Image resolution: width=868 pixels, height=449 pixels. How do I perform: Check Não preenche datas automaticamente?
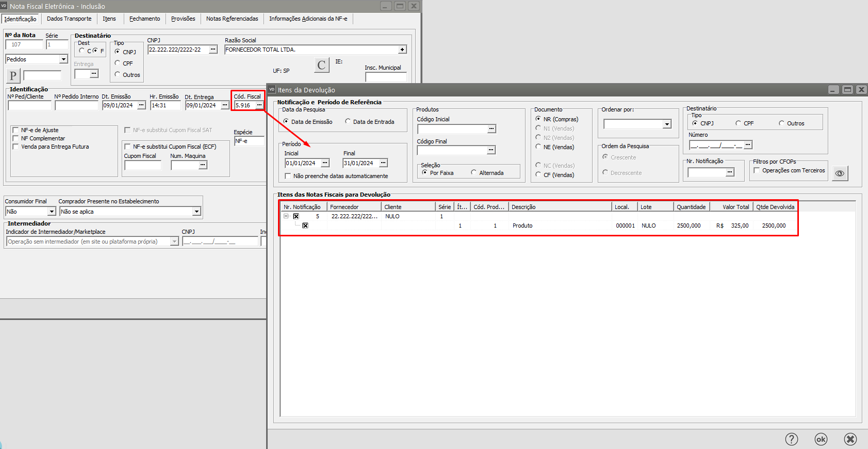pos(288,176)
